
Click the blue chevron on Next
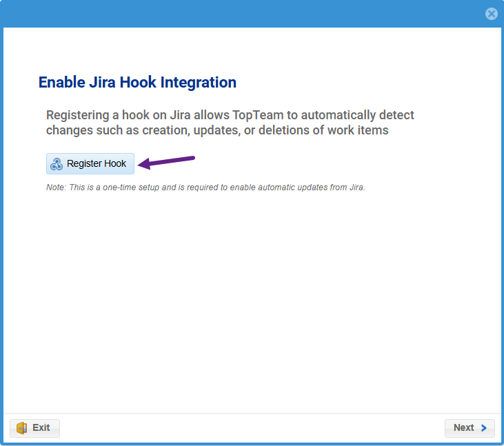pos(484,428)
